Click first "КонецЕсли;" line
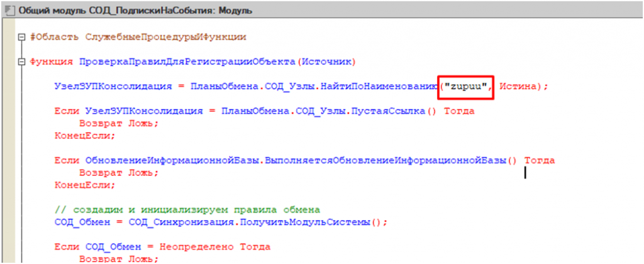 pyautogui.click(x=86, y=136)
